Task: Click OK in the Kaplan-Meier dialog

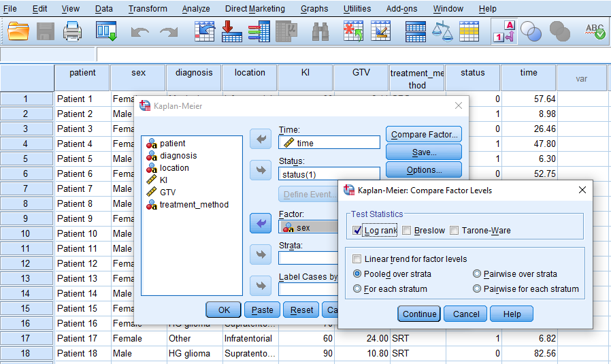Action: pyautogui.click(x=224, y=310)
